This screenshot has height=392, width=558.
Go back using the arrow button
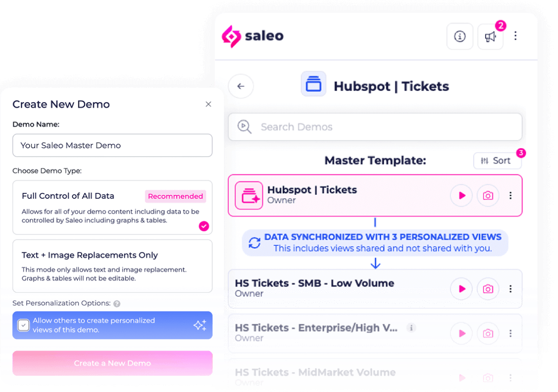click(x=241, y=86)
